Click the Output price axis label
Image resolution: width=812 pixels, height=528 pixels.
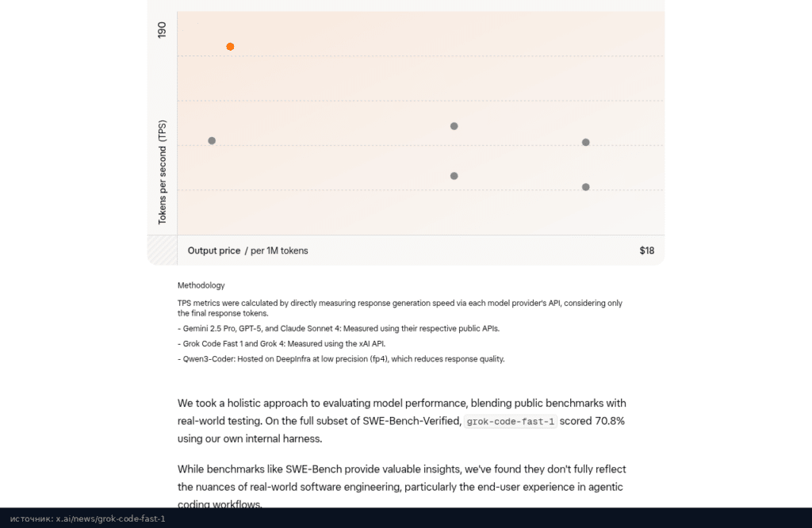click(214, 251)
